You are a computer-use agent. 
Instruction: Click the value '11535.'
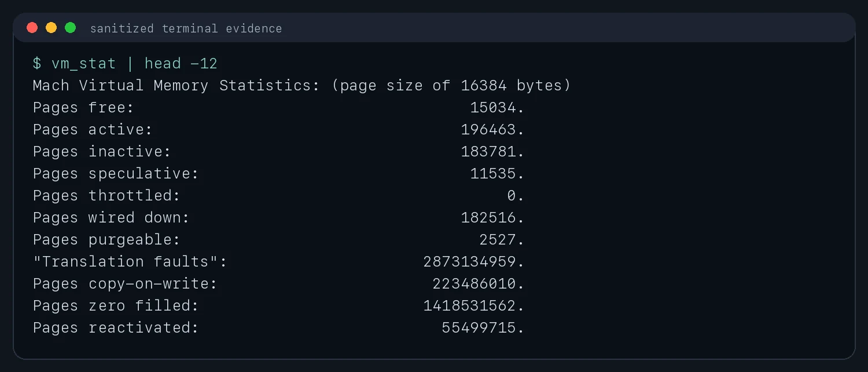coord(497,174)
